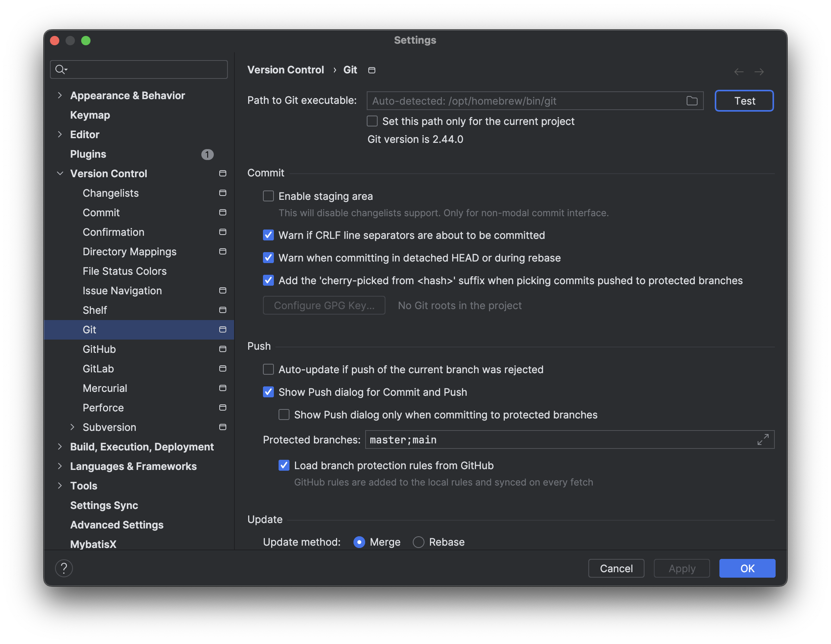The image size is (831, 644).
Task: Click the back navigation arrow
Action: (x=739, y=72)
